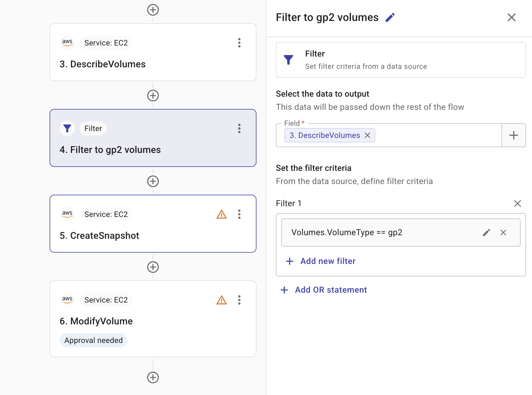The height and width of the screenshot is (395, 532).
Task: Click the Approval needed badge on ModifyVolume
Action: coord(93,340)
